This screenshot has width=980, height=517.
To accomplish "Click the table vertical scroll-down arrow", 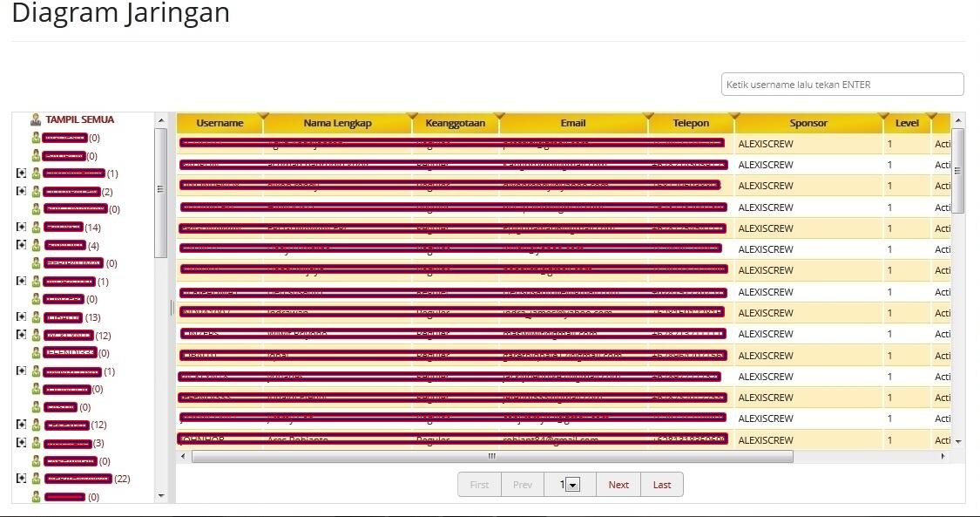I will coord(958,441).
